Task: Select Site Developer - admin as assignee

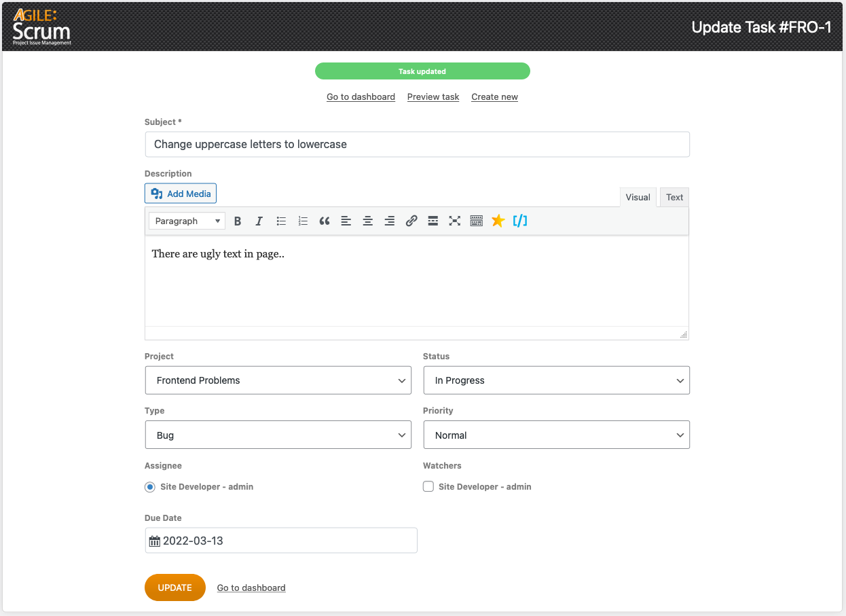Action: click(150, 487)
